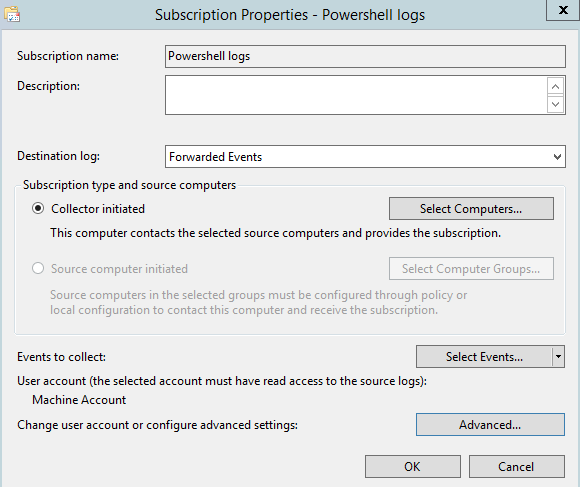The height and width of the screenshot is (487, 580).
Task: Open the Destination log dropdown
Action: (365, 156)
